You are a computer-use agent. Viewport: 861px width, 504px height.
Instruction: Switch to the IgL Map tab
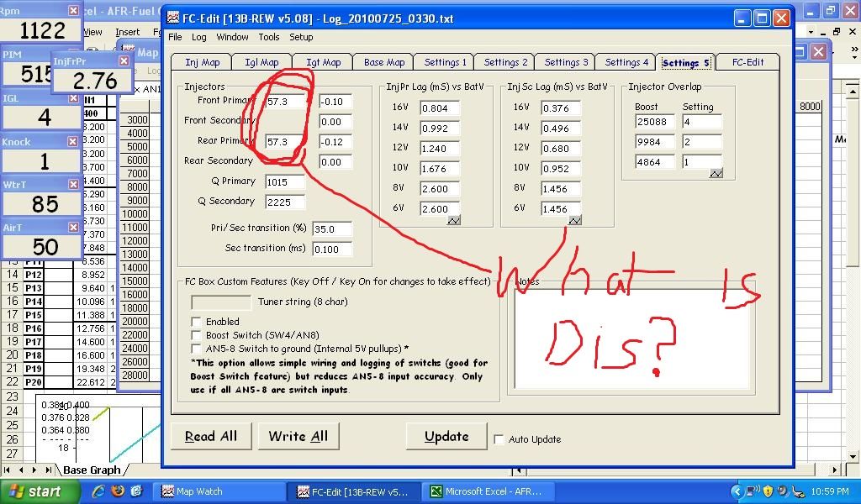(262, 62)
